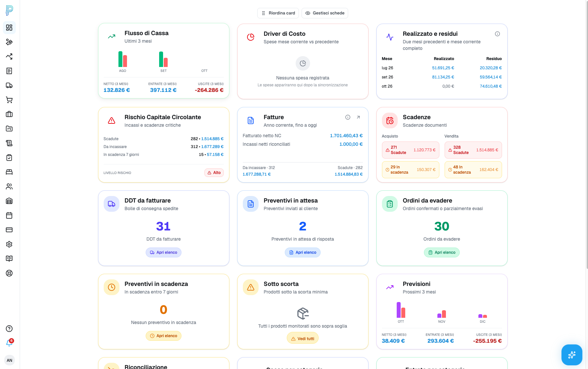The image size is (588, 369).
Task: Open the warehouse icon in sidebar
Action: coord(9,201)
